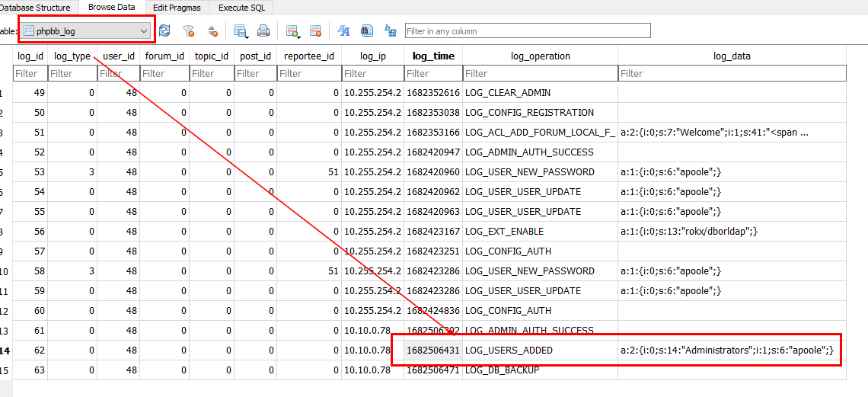868x397 pixels.
Task: Click the 'Filter in any column' field
Action: coord(527,31)
